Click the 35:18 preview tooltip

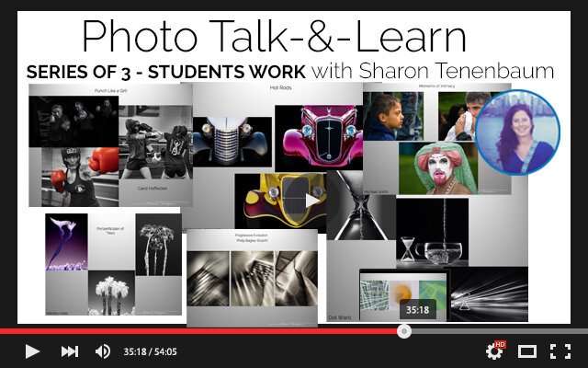[x=417, y=310]
